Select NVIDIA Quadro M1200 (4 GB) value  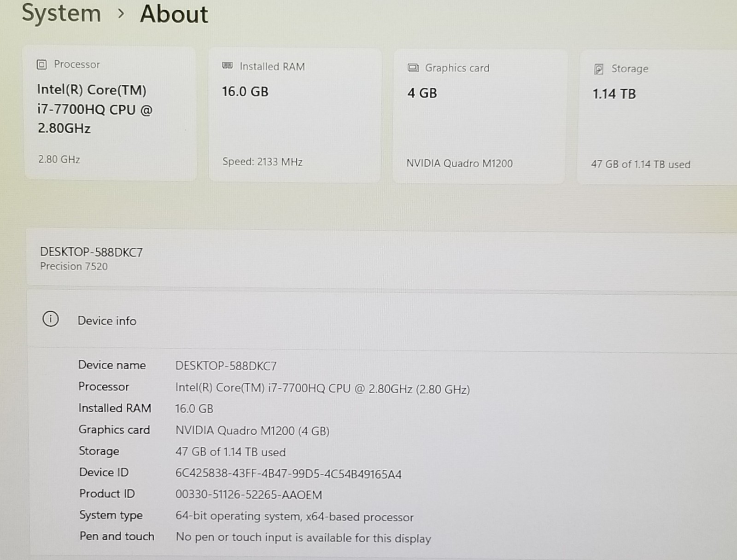(x=252, y=431)
